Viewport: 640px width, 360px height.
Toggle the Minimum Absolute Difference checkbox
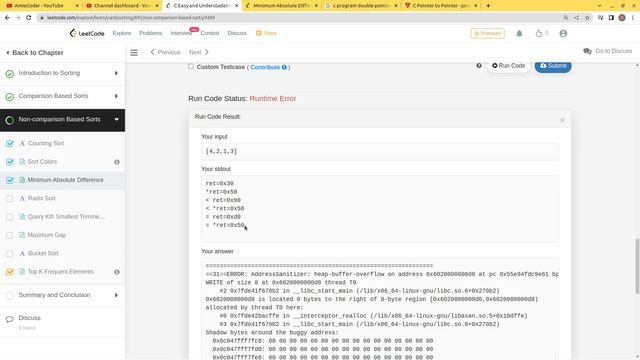10,180
